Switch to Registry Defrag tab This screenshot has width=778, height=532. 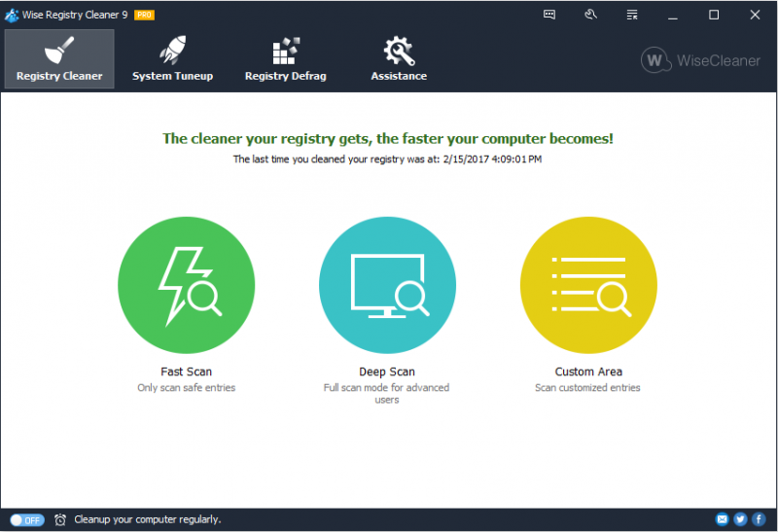click(286, 58)
